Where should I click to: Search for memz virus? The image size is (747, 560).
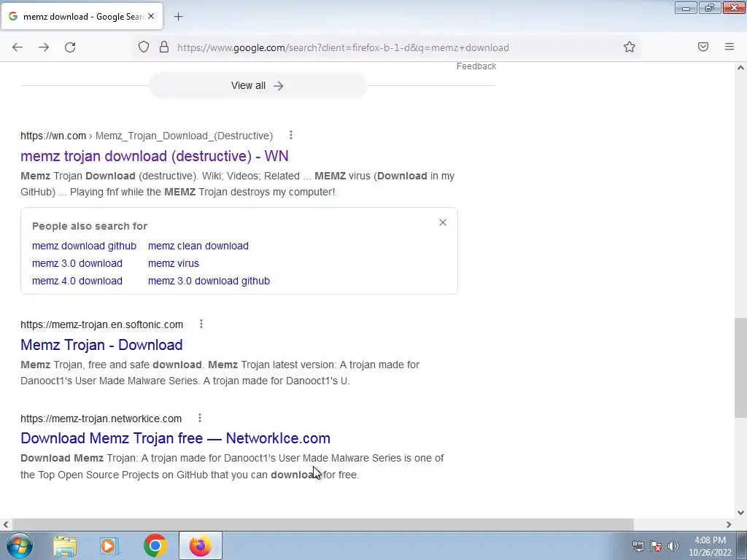174,263
